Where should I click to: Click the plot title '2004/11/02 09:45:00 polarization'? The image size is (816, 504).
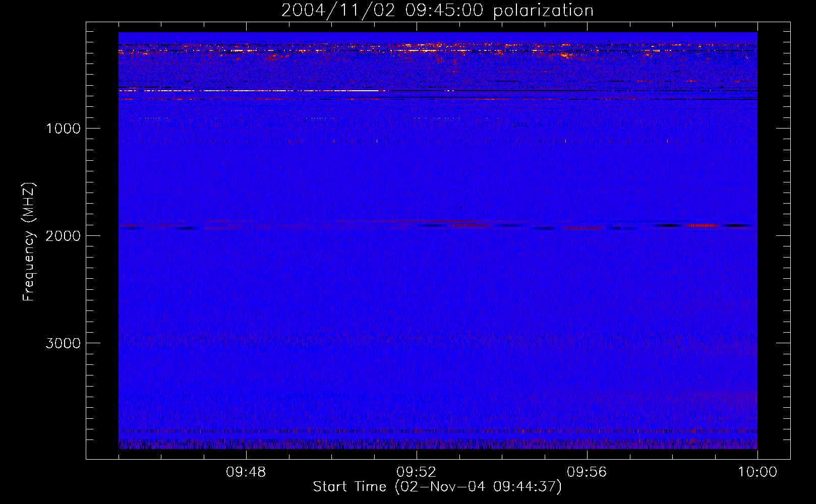(x=437, y=11)
